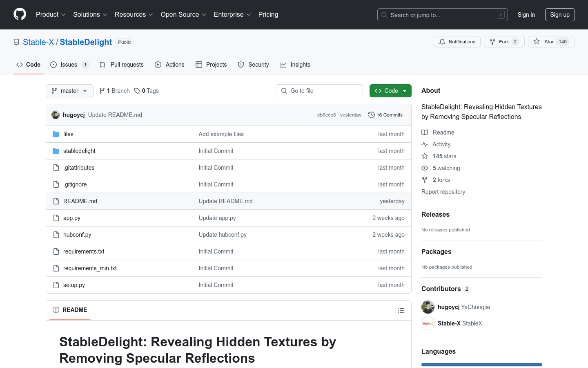The width and height of the screenshot is (588, 368).
Task: Expand the Open Source menu
Action: point(184,14)
